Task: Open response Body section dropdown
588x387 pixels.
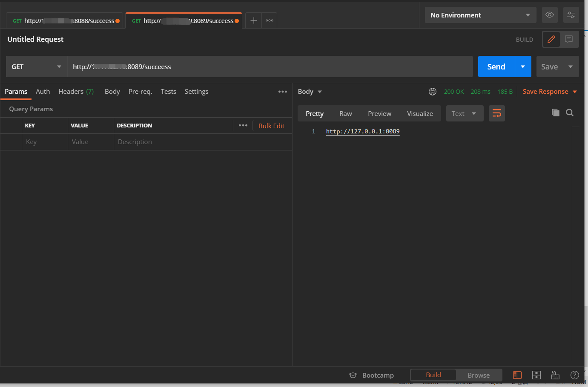Action: (x=310, y=92)
